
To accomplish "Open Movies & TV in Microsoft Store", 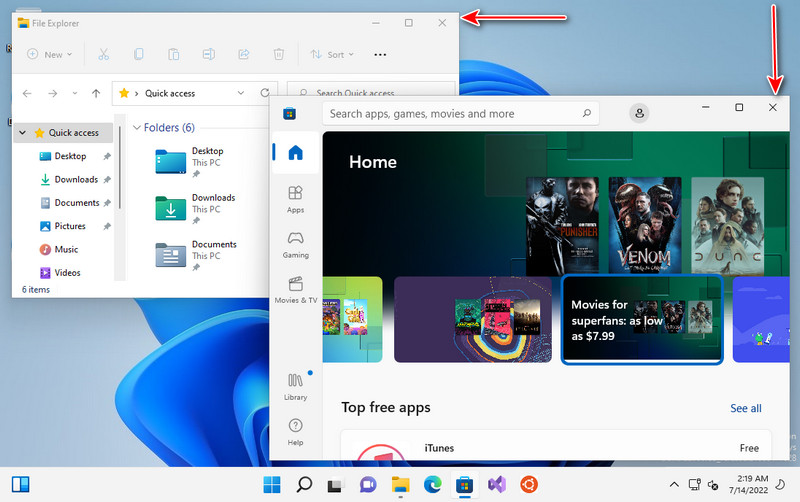I will point(295,290).
